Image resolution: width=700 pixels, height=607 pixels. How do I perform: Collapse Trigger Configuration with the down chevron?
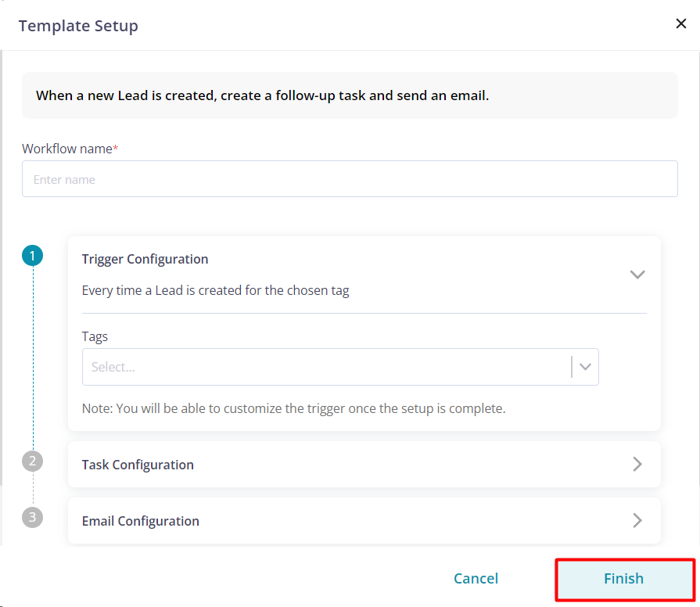tap(637, 274)
